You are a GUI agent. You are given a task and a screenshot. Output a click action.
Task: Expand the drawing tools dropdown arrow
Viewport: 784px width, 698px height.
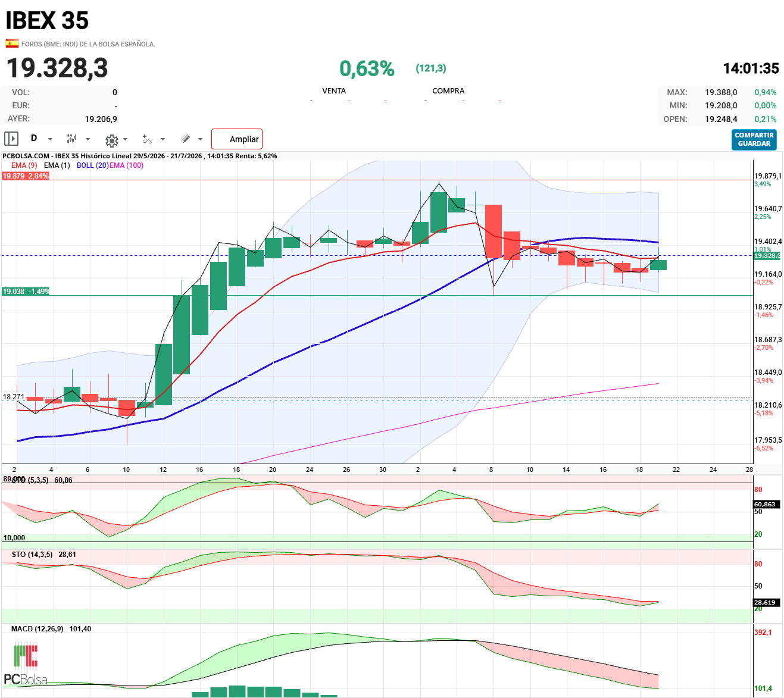tap(200, 139)
